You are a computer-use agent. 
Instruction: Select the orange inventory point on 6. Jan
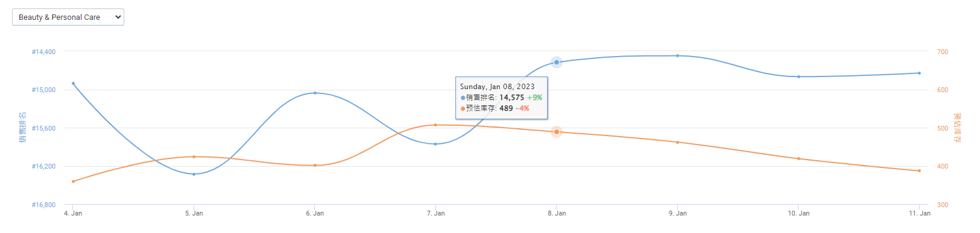point(315,165)
